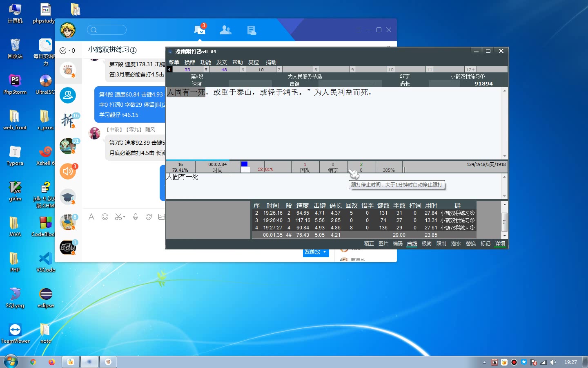Toggle the 替换 option

tap(471, 244)
